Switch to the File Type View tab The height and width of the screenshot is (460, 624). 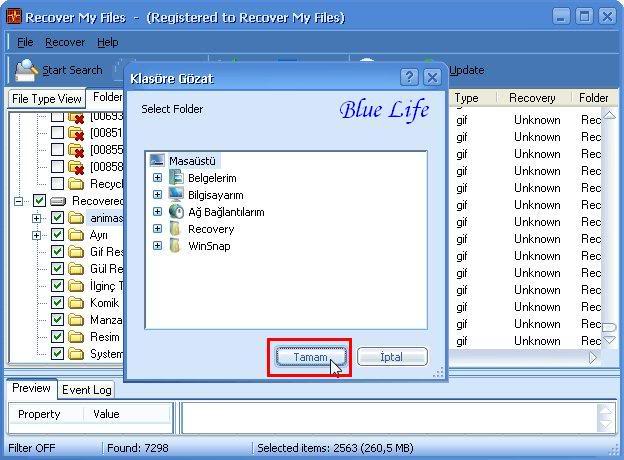pos(47,99)
